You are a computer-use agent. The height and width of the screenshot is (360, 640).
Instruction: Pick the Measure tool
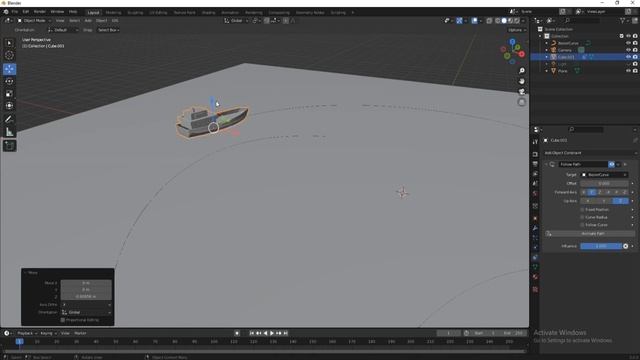click(9, 132)
